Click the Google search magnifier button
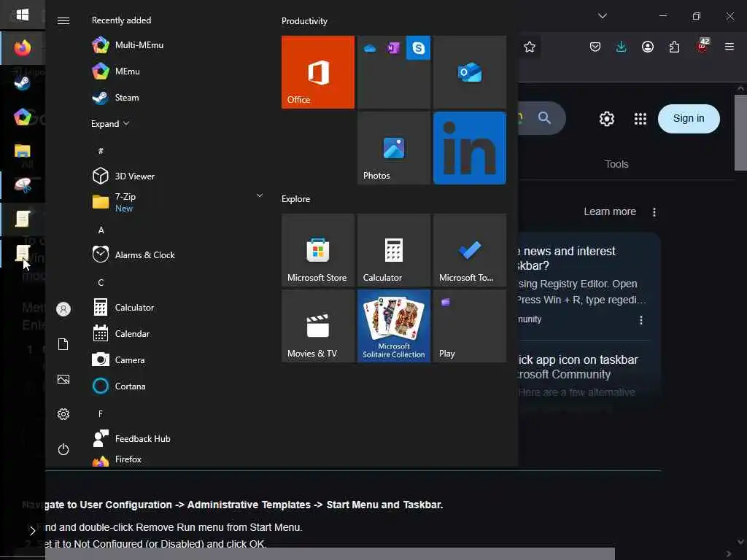Viewport: 747px width, 560px height. pos(544,117)
